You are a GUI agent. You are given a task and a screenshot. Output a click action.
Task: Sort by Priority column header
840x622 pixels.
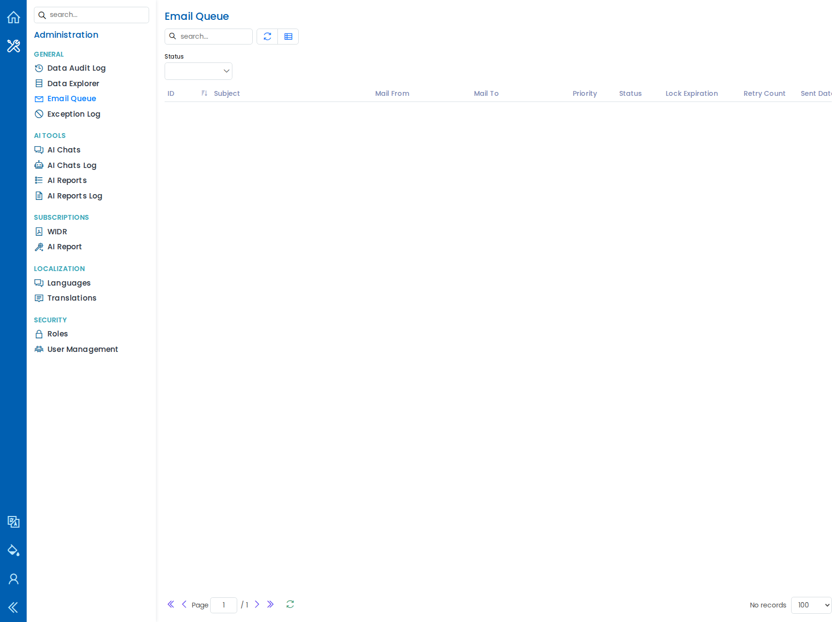[x=585, y=93]
